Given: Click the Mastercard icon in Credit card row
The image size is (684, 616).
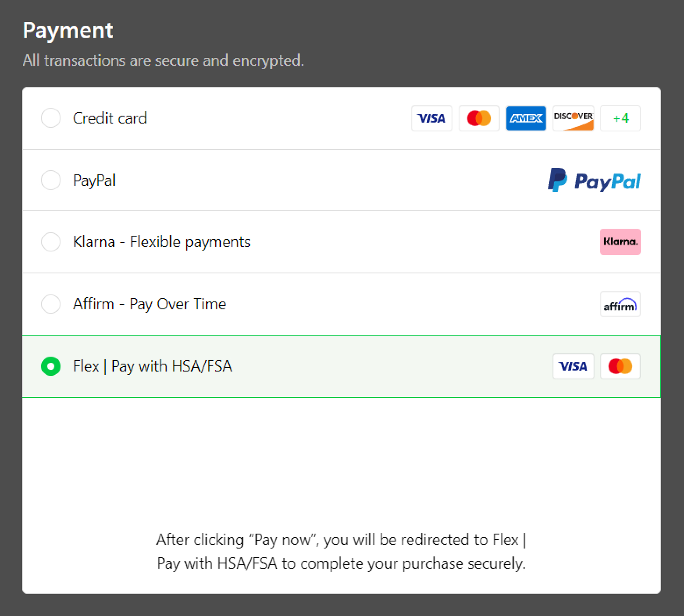Looking at the screenshot, I should click(479, 118).
